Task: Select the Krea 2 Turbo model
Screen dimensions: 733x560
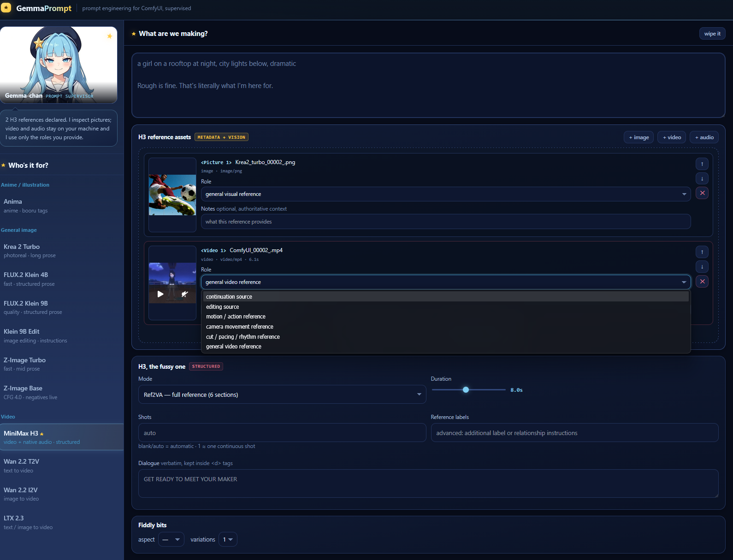Action: tap(62, 251)
